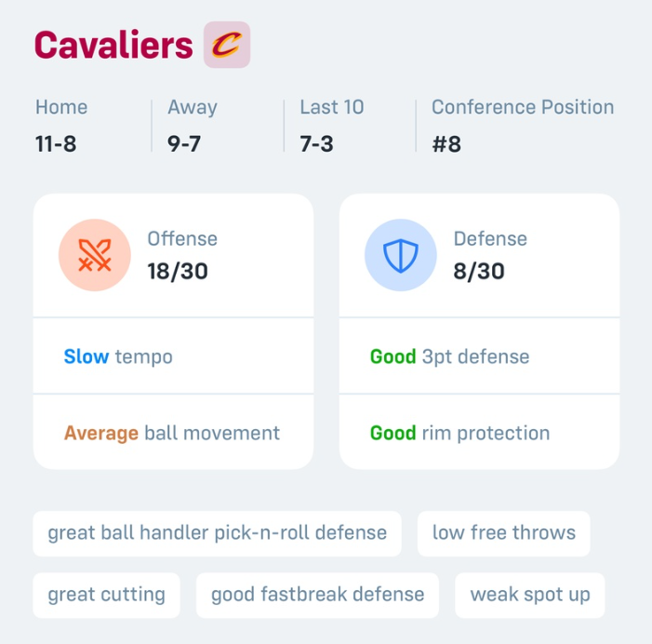Viewport: 652px width, 644px height.
Task: Click the great cutting tag
Action: click(106, 595)
